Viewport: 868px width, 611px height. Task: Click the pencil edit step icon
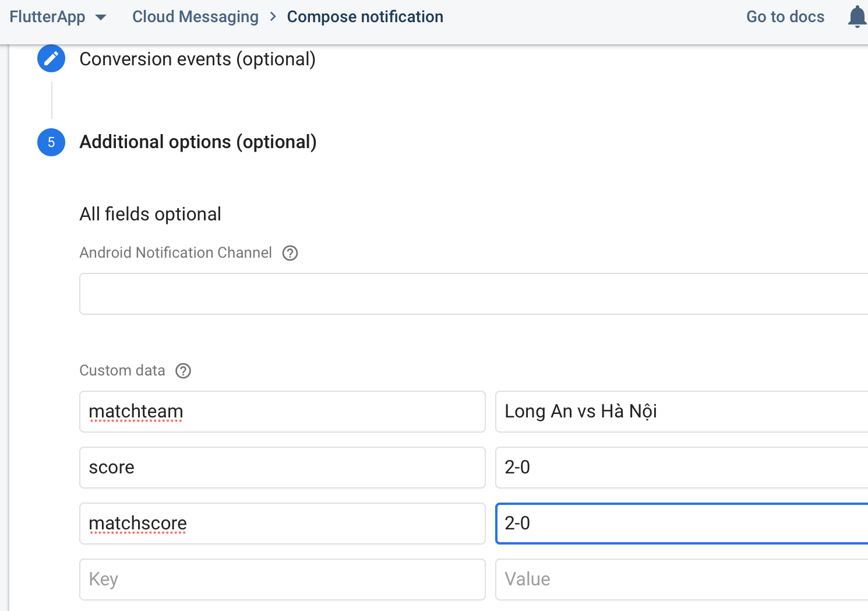tap(51, 58)
